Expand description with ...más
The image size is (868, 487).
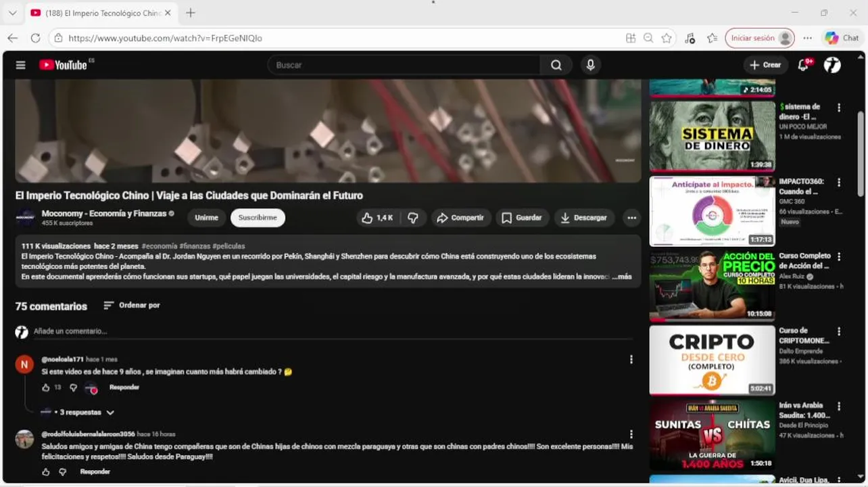(x=622, y=277)
